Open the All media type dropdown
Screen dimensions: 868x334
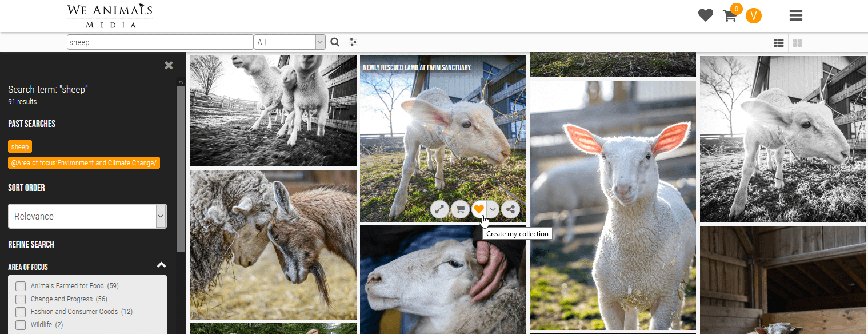(290, 42)
